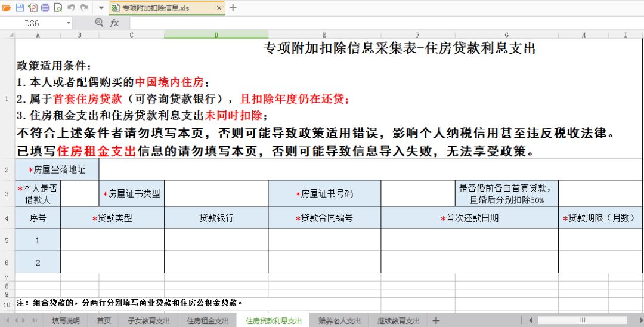Close the 专项附加扣除信息.xls document tab
This screenshot has height=327, width=644.
point(219,8)
